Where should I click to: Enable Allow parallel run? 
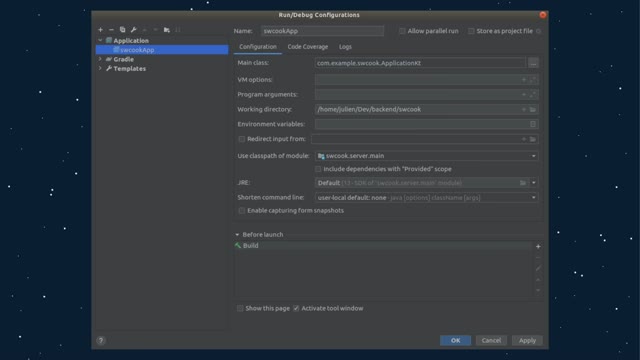click(402, 31)
